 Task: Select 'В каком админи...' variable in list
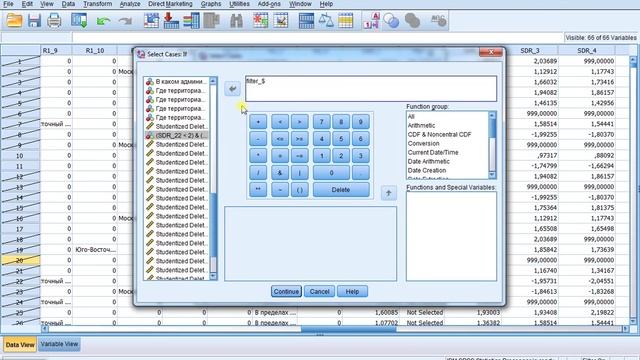click(176, 82)
